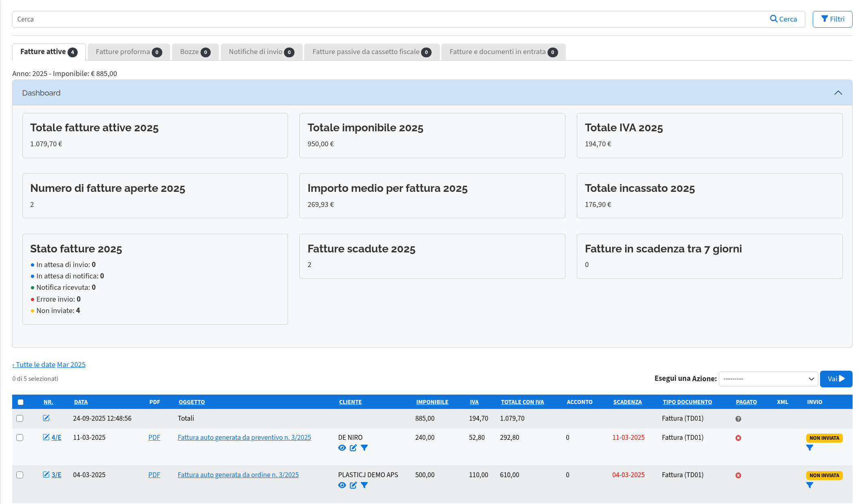The height and width of the screenshot is (504, 864).
Task: Click the NON INVIATA badge for 4/E
Action: click(x=824, y=438)
